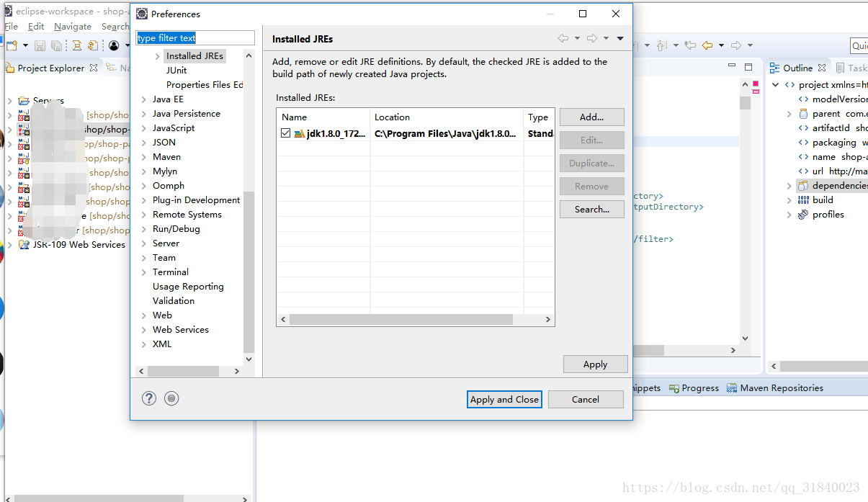
Task: Select JUnit in preferences tree
Action: (176, 70)
